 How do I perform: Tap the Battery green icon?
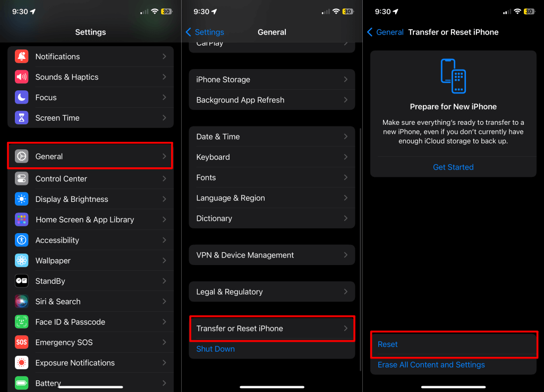pyautogui.click(x=21, y=384)
